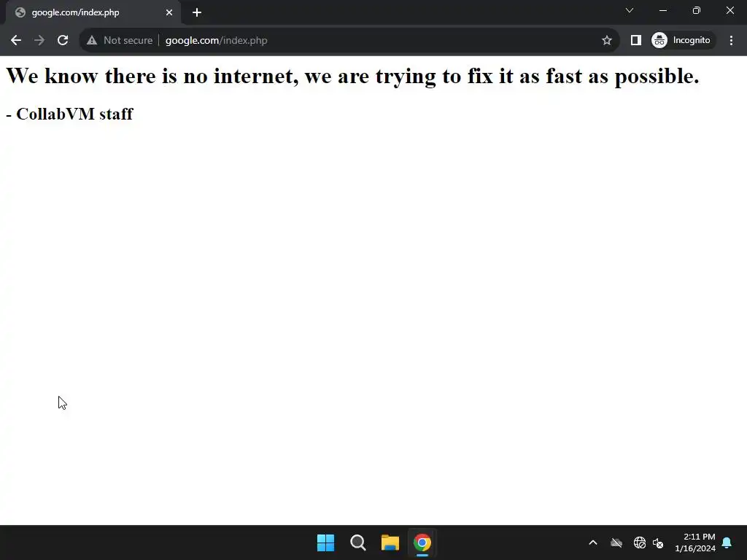The height and width of the screenshot is (560, 747).
Task: Click the 'We know there is no internet' heading
Action: (x=352, y=77)
